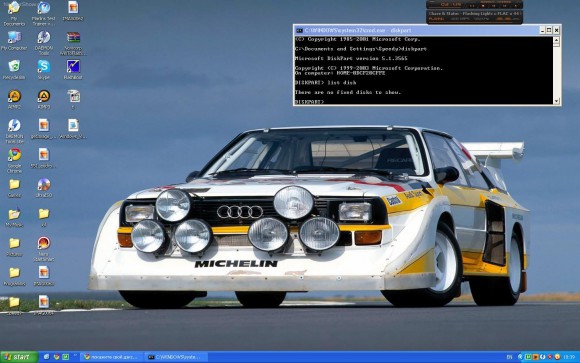Click the command prompt scrollbar up arrow
Image resolution: width=580 pixels, height=363 pixels.
pos(556,40)
